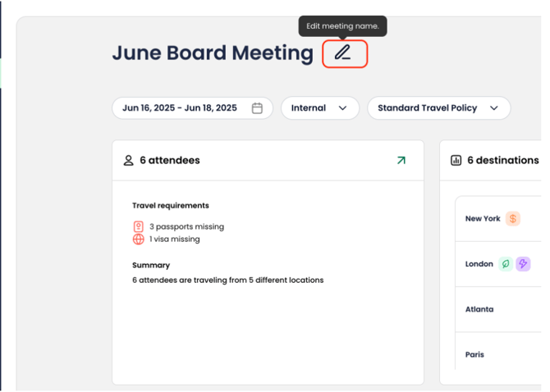Viewport: 550px width, 392px height.
Task: Click the person icon beside 6 attendees
Action: click(128, 161)
